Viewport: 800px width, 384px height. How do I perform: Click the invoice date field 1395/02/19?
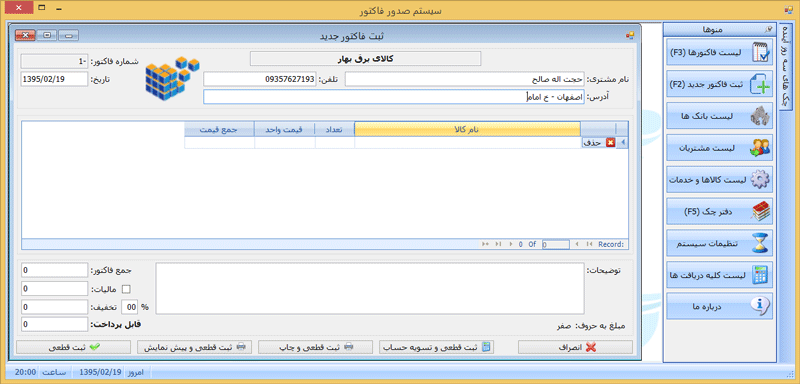pos(55,80)
